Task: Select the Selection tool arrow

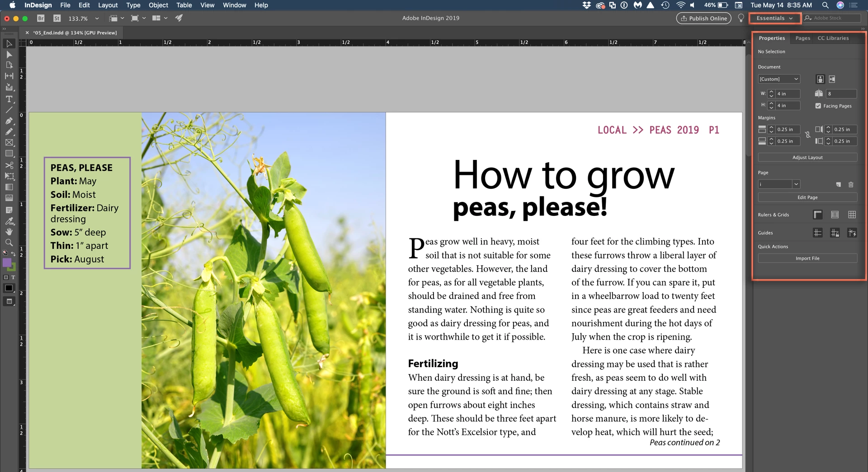Action: pos(9,43)
